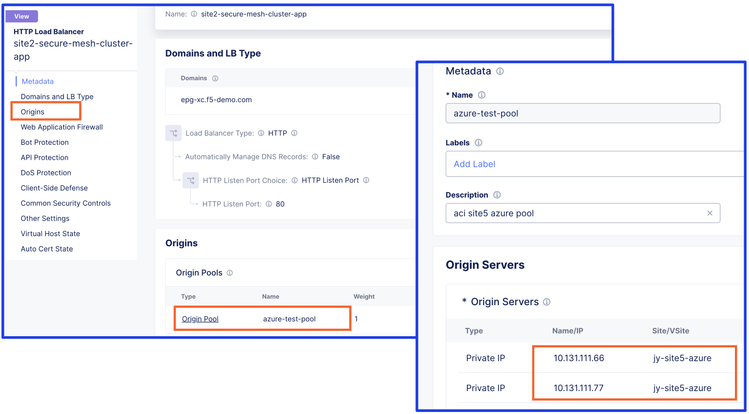Clear the Description field with X icon

(710, 213)
